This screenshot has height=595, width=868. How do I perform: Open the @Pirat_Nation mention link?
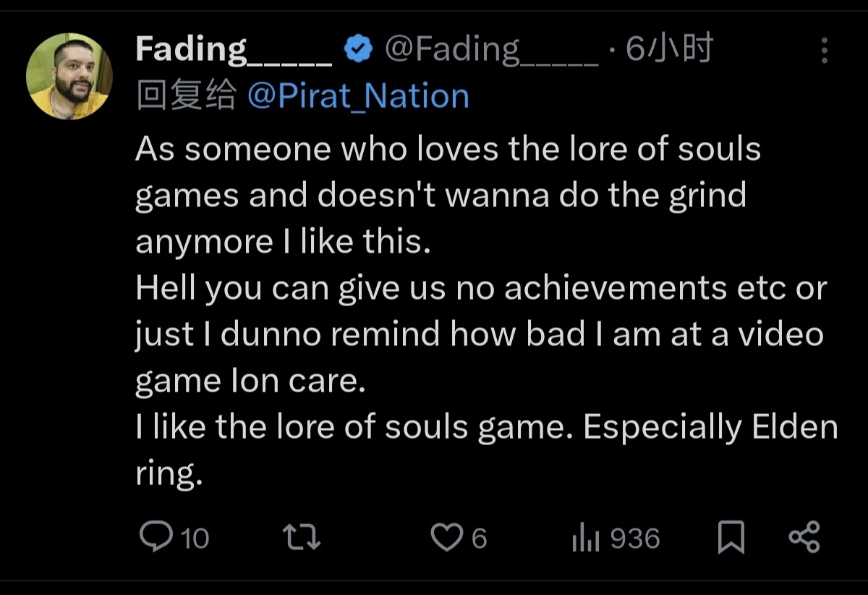[x=358, y=96]
